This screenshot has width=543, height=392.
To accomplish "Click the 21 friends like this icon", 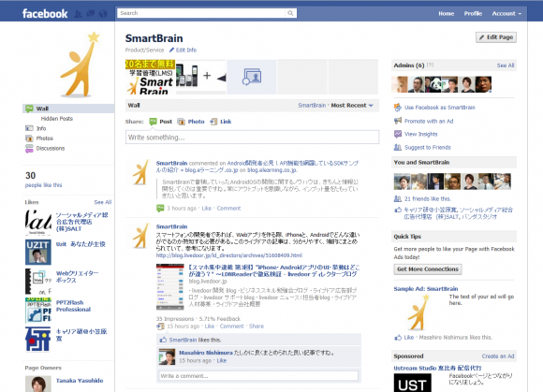I will [x=398, y=199].
